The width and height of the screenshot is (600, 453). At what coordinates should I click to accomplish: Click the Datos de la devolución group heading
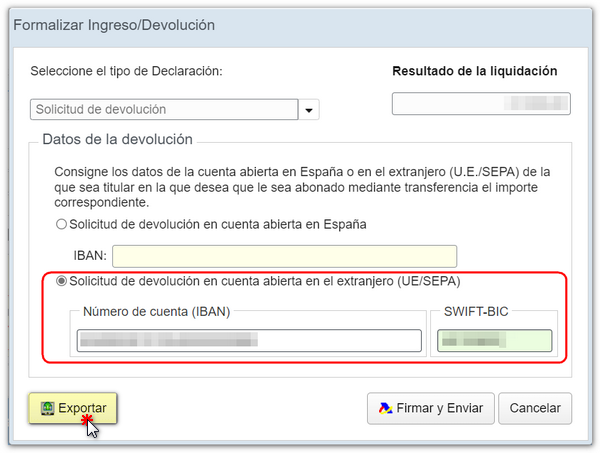[117, 140]
